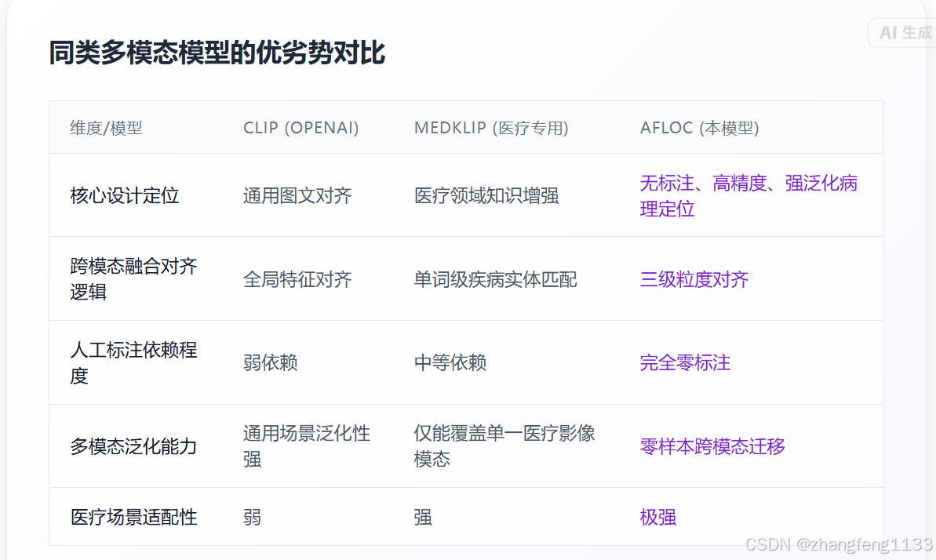This screenshot has height=560, width=936.
Task: Click the row label 跨模态融合对齐逻辑
Action: coord(133,278)
